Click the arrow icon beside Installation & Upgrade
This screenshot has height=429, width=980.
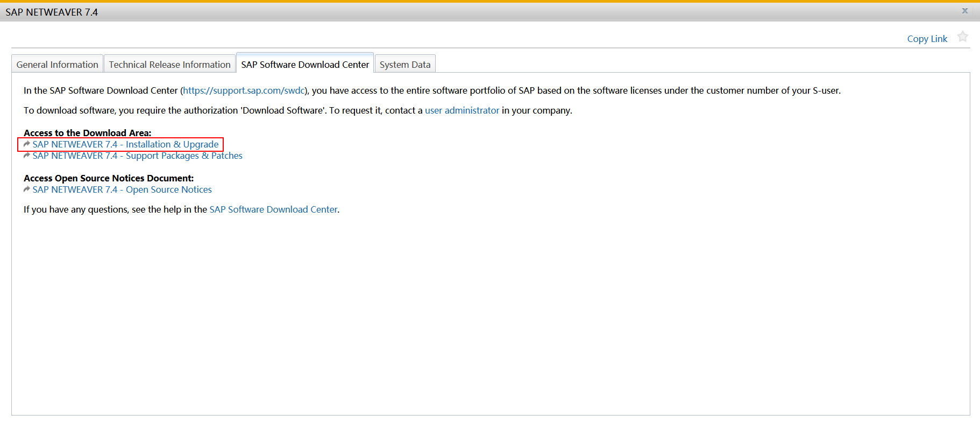click(x=27, y=144)
